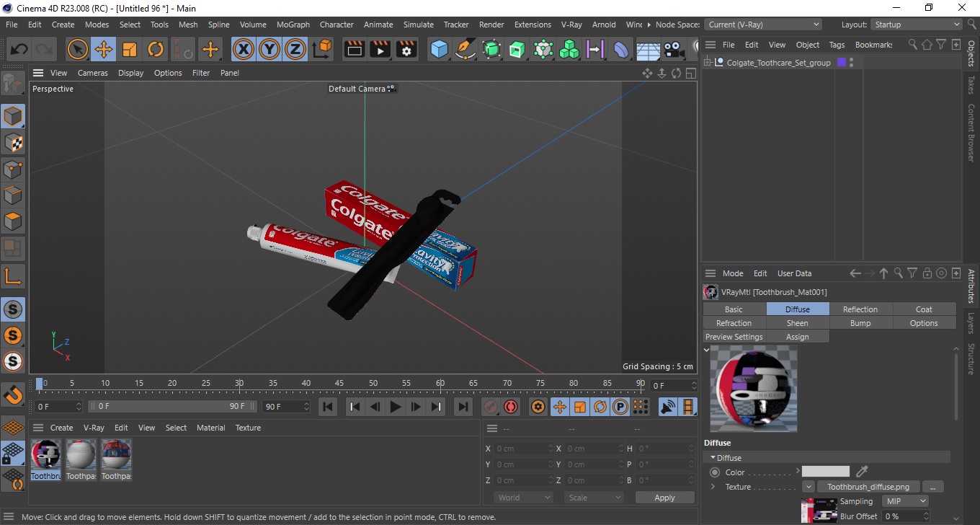Open Preview Settings
The width and height of the screenshot is (980, 525).
pos(734,337)
